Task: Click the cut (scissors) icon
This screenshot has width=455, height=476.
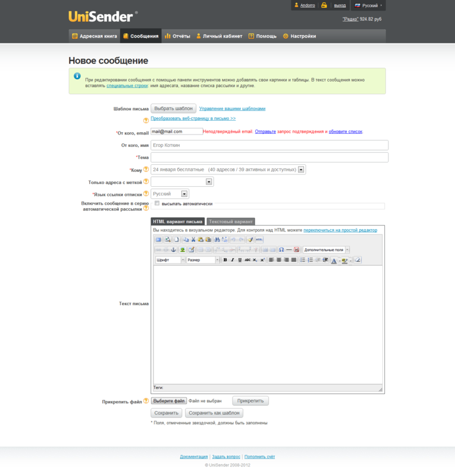Action: [193, 240]
